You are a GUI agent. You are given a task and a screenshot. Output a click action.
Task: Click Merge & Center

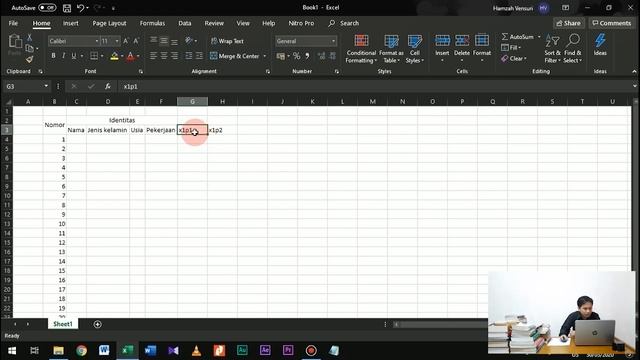pyautogui.click(x=235, y=56)
